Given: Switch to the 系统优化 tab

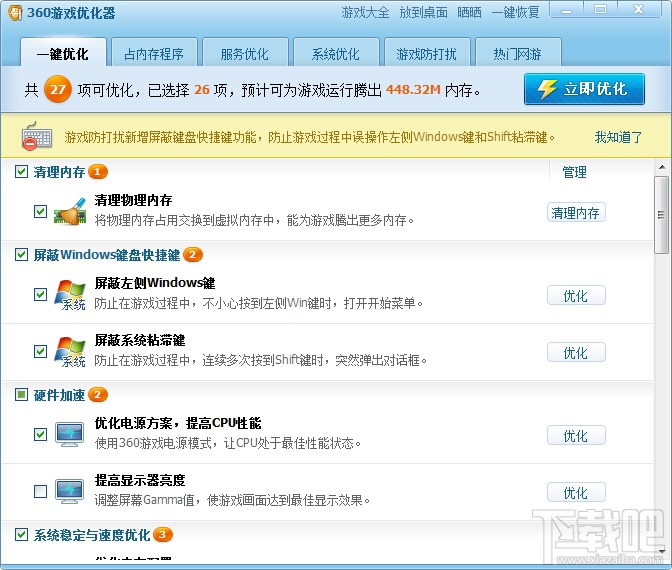Looking at the screenshot, I should [x=336, y=52].
